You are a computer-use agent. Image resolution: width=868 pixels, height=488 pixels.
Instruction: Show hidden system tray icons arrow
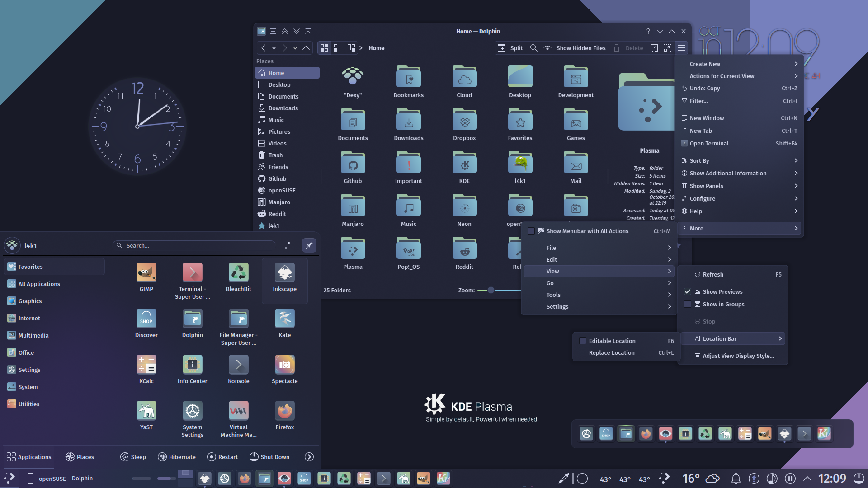point(807,479)
